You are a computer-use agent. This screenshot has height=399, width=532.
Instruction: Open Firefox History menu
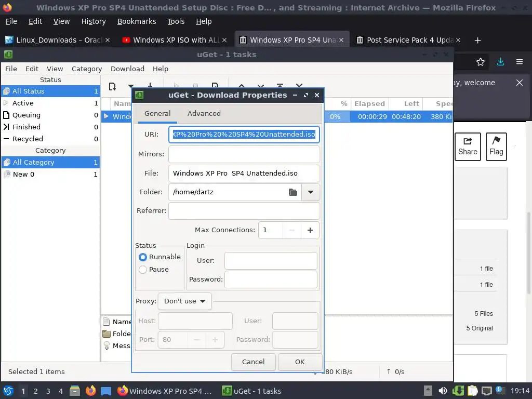click(x=94, y=21)
